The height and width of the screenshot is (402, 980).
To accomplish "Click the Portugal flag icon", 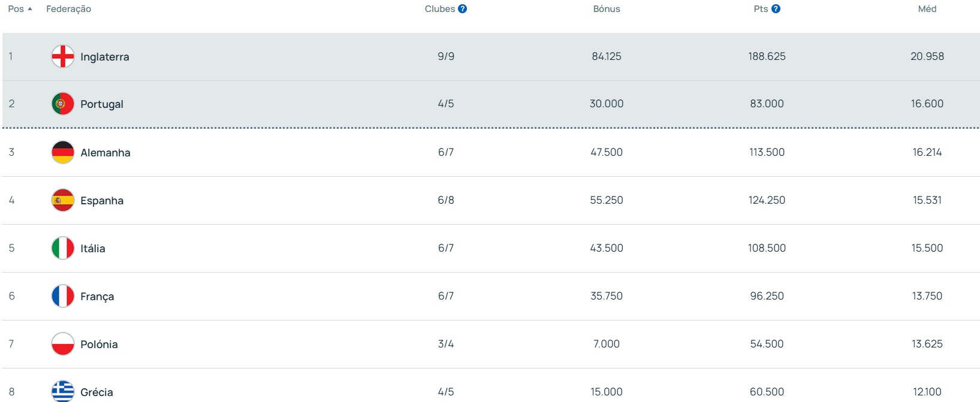I will tap(63, 104).
